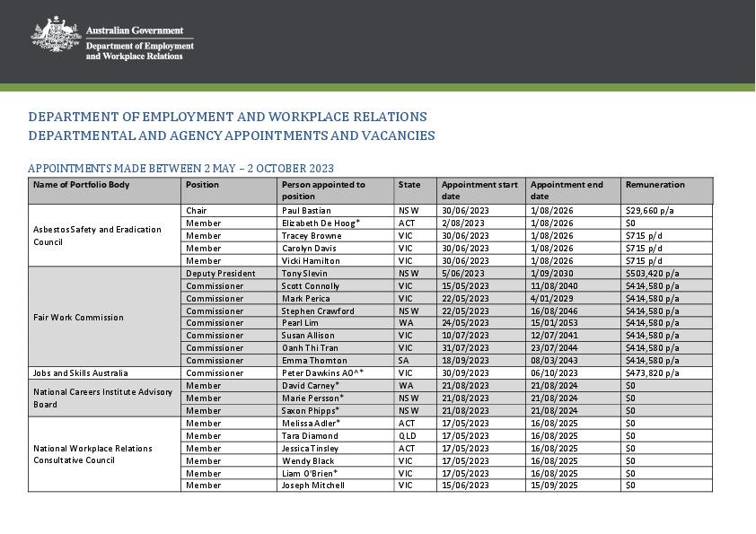Click the heading 'DEPARTMENTAL AND AGENCY APPOINTMENTS AND VACANCIES'
Image resolution: width=756 pixels, height=534 pixels.
tap(232, 136)
